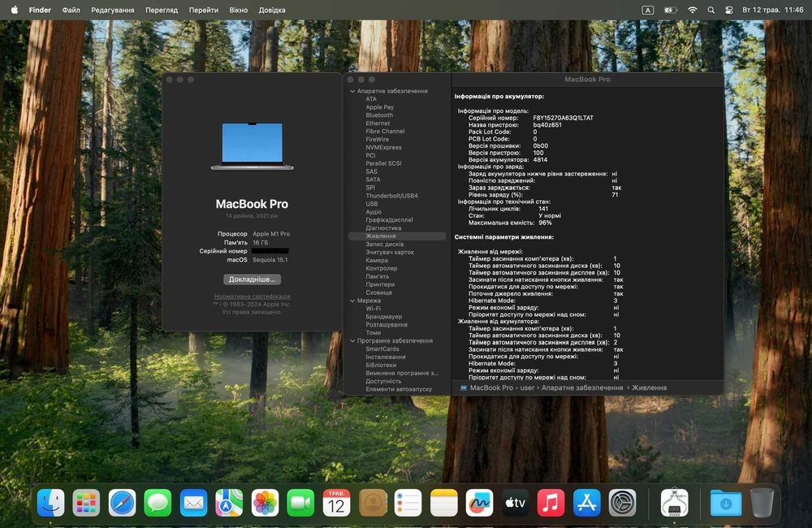This screenshot has height=528, width=812.
Task: Open the Довідка menu
Action: 272,10
